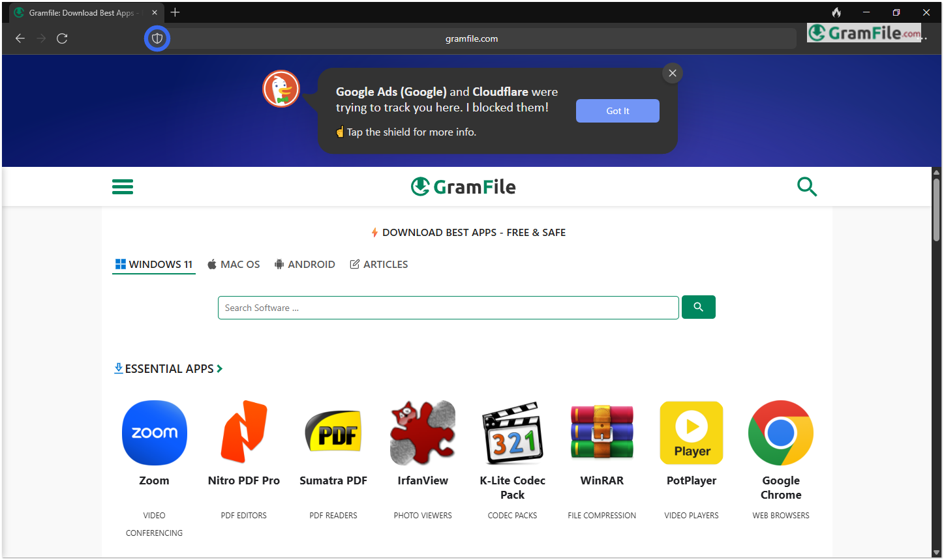
Task: Click the "Download Best Apps - Free & Safe" heading
Action: (474, 232)
